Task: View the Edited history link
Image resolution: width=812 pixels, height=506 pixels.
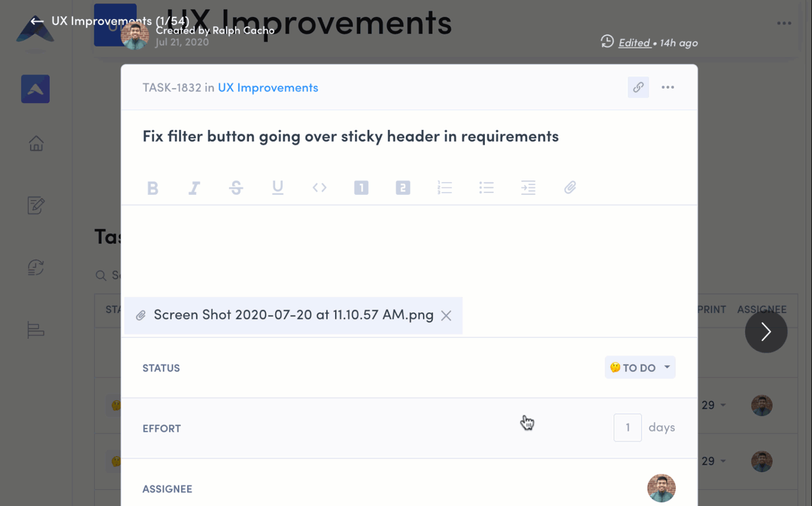Action: click(635, 42)
